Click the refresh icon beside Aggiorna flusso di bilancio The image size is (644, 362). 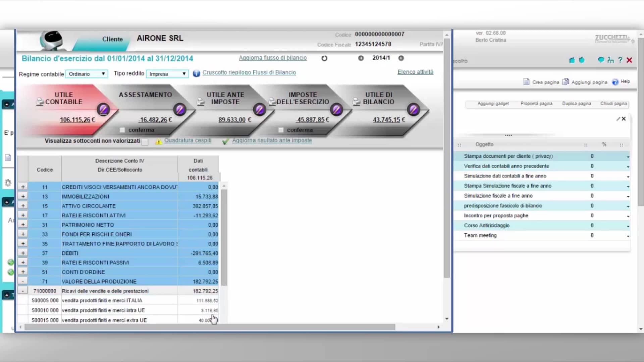[x=324, y=58]
